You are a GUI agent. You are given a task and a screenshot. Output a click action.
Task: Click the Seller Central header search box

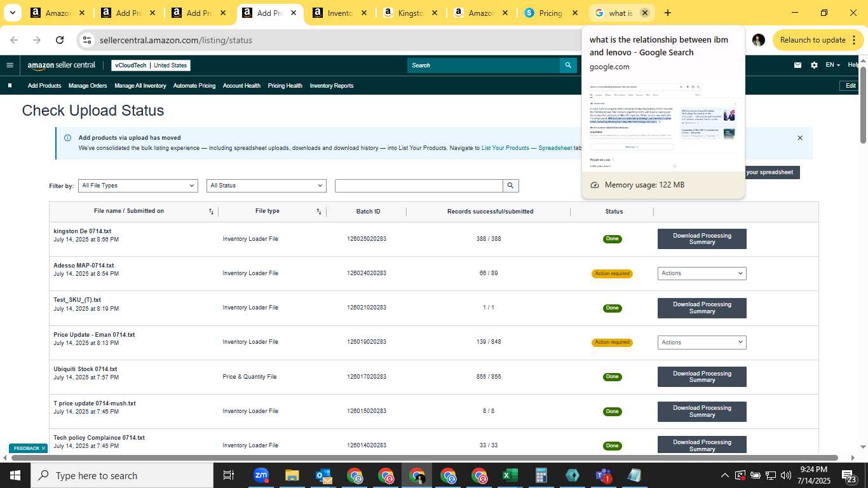click(x=484, y=65)
